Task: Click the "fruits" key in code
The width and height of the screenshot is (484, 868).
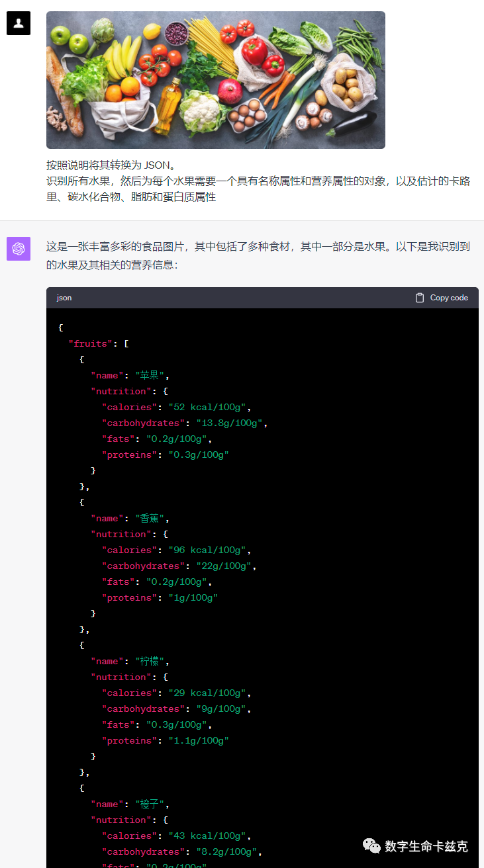Action: (91, 343)
